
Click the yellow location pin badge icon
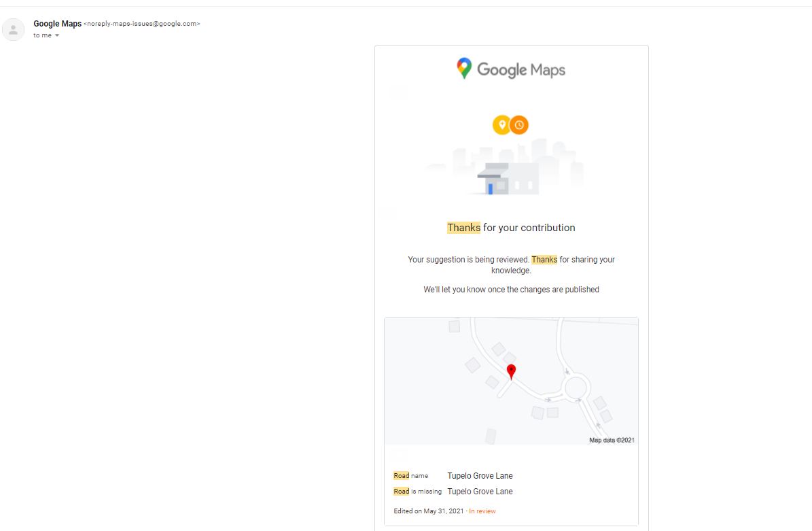pyautogui.click(x=501, y=124)
